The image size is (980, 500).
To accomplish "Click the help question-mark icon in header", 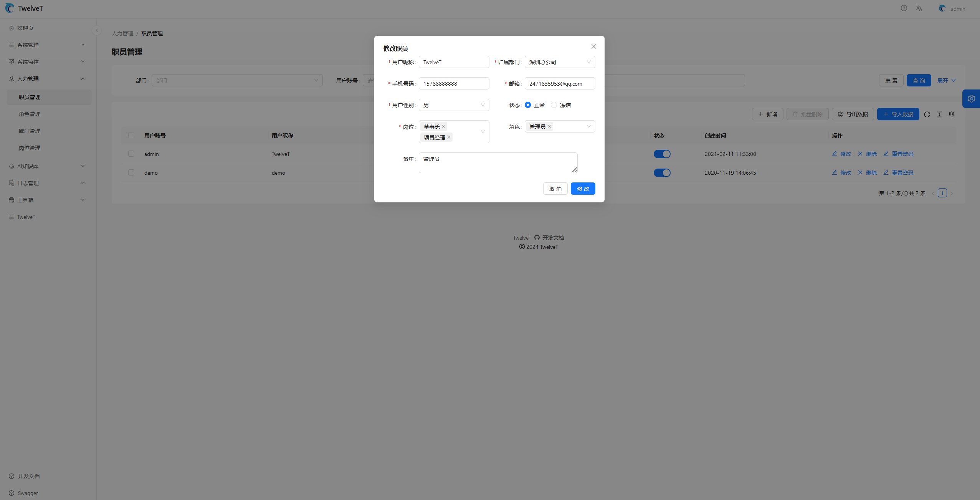I will [904, 8].
